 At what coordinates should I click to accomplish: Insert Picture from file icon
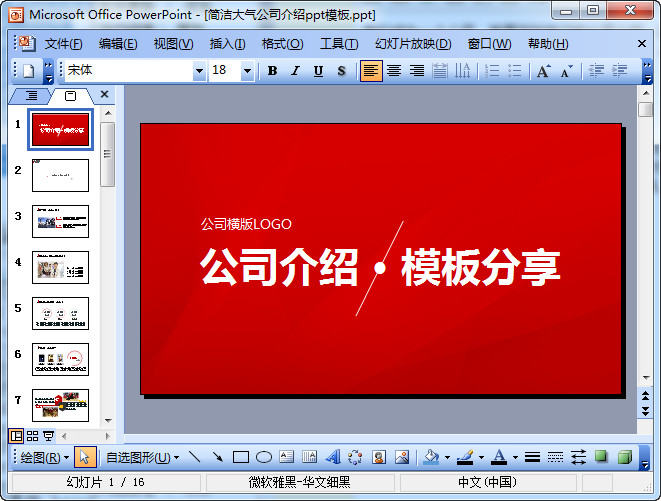402,457
